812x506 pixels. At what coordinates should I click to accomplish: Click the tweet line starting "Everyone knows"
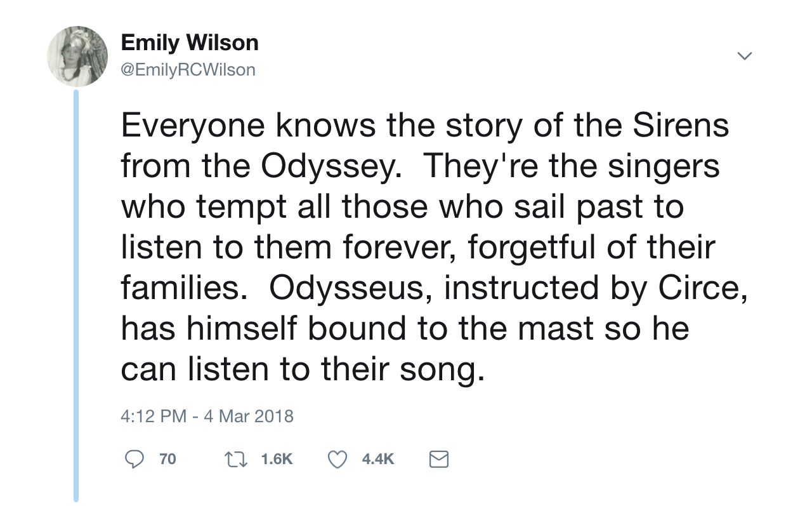[x=425, y=126]
